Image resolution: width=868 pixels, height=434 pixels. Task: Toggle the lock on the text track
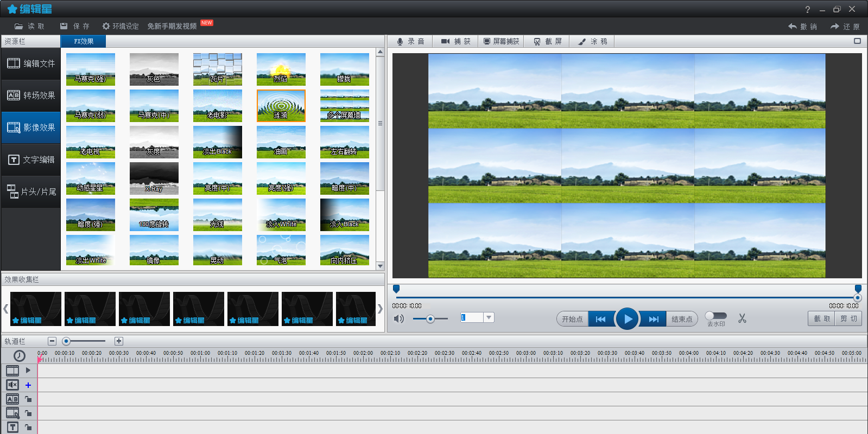28,427
